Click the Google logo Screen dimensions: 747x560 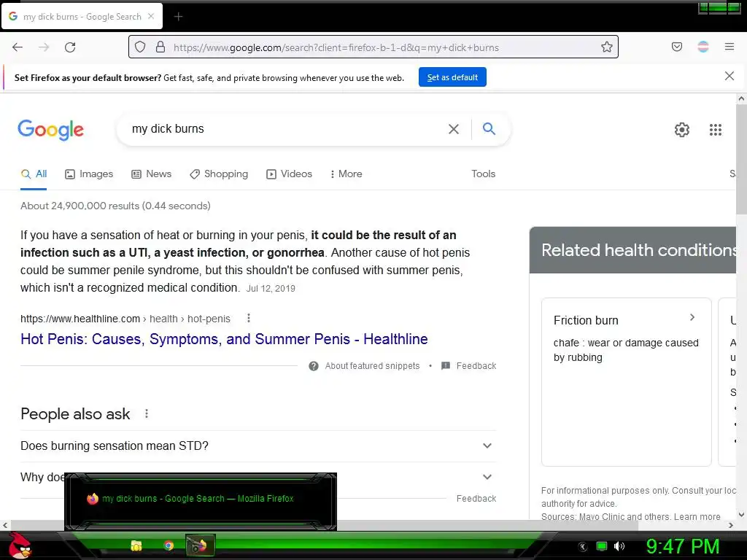tap(50, 130)
